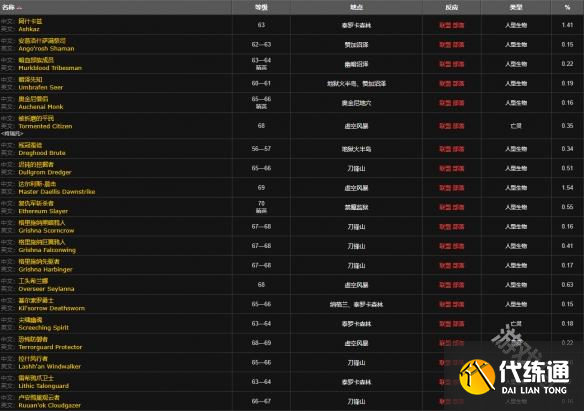Open the Terrorguard Protector entry
This screenshot has height=411, width=584.
click(50, 347)
